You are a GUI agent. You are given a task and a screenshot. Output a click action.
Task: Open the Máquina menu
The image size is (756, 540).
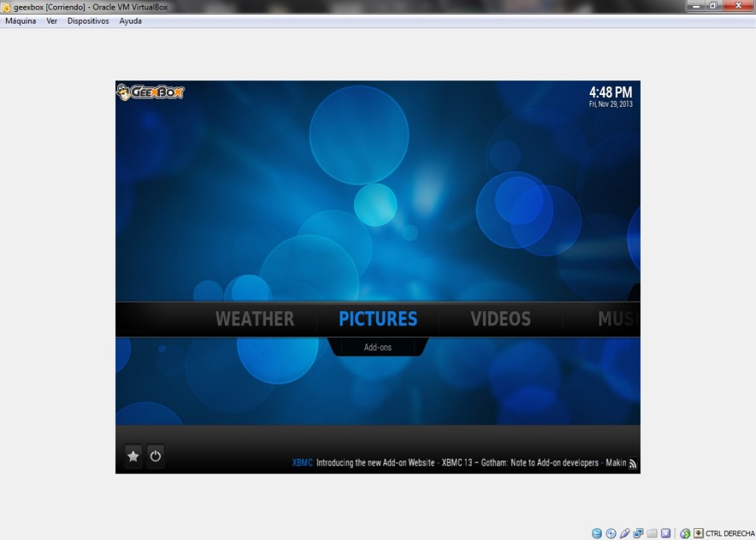click(21, 21)
